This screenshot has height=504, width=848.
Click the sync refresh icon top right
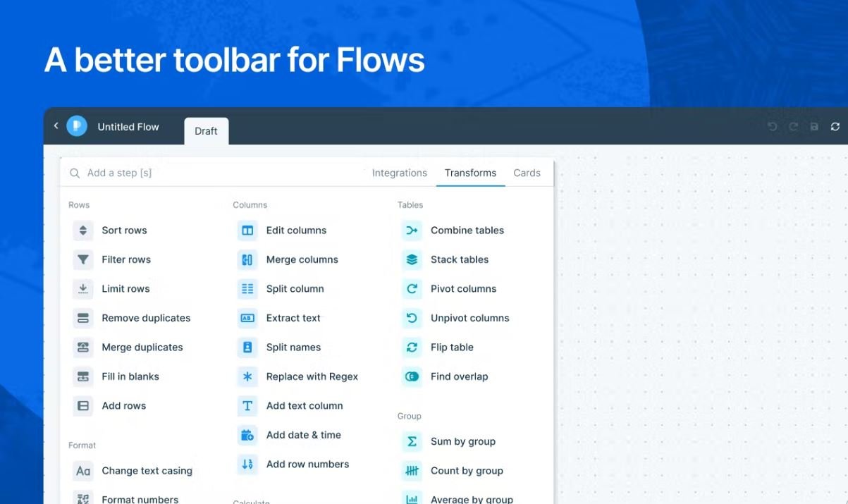pos(835,126)
